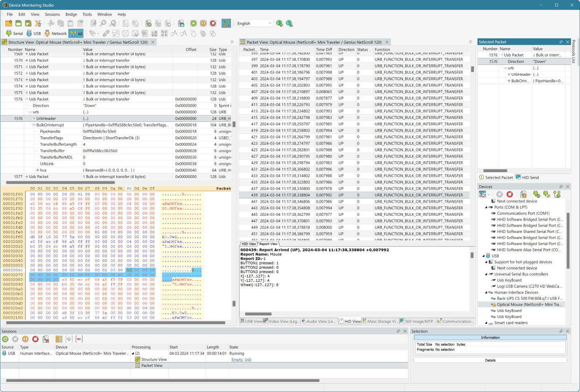
Task: Click the green Start button in the main toolbar
Action: [194, 23]
